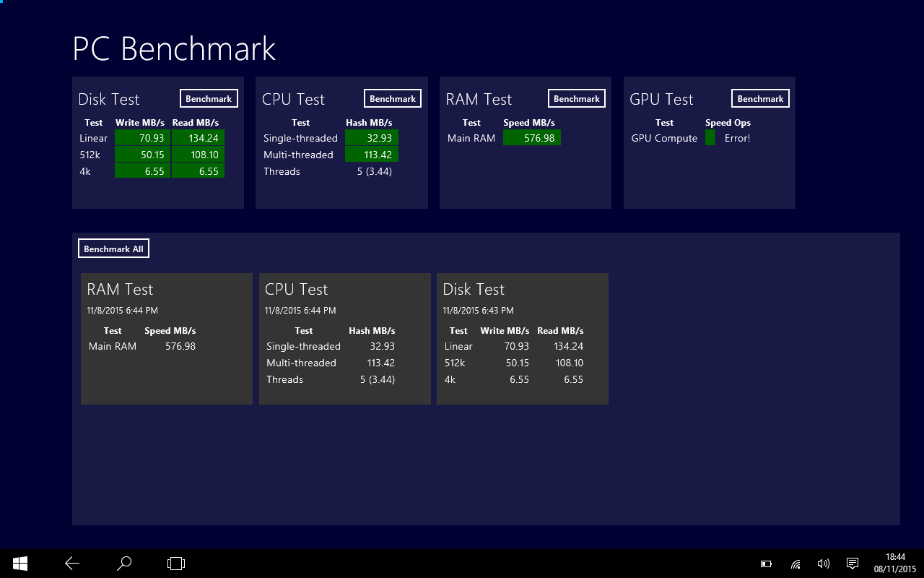The height and width of the screenshot is (578, 924).
Task: Check battery status icon in tray
Action: coord(767,564)
